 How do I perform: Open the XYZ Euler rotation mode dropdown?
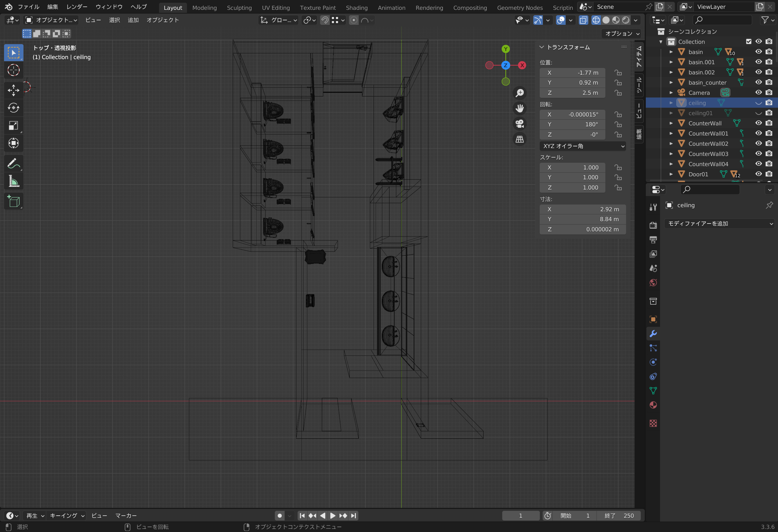[x=583, y=146]
